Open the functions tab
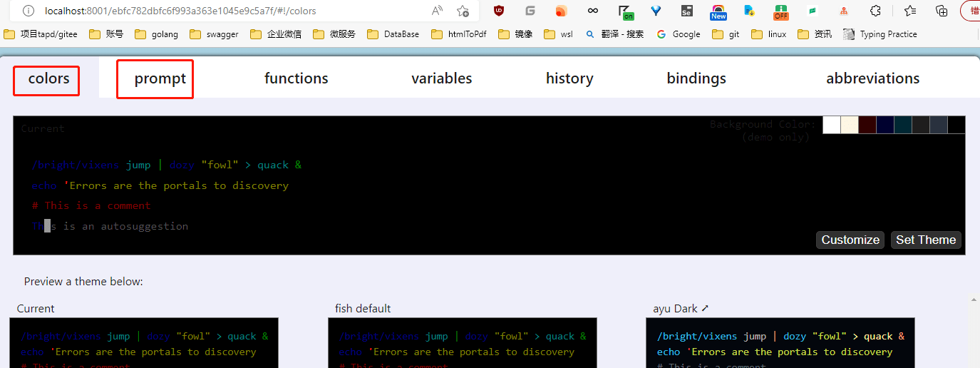 coord(296,78)
